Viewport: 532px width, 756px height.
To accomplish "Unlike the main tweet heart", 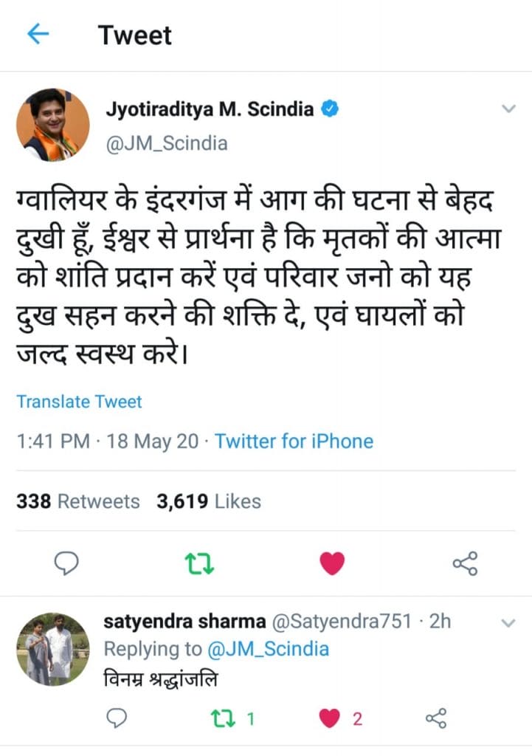I will tap(332, 564).
